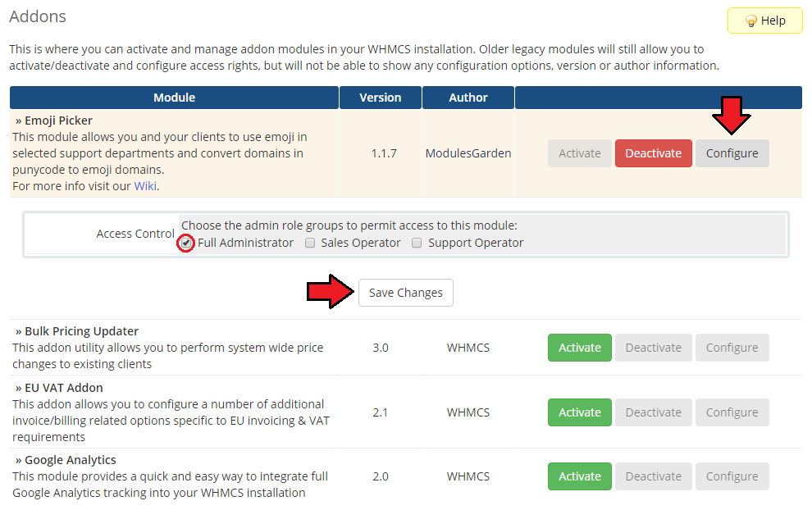
Task: Click the Version column header
Action: click(380, 98)
